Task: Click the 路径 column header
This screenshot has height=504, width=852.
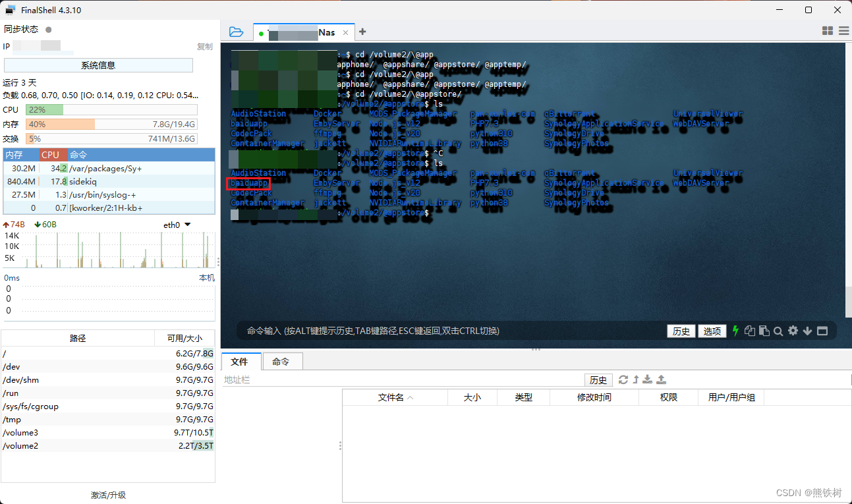Action: [78, 338]
